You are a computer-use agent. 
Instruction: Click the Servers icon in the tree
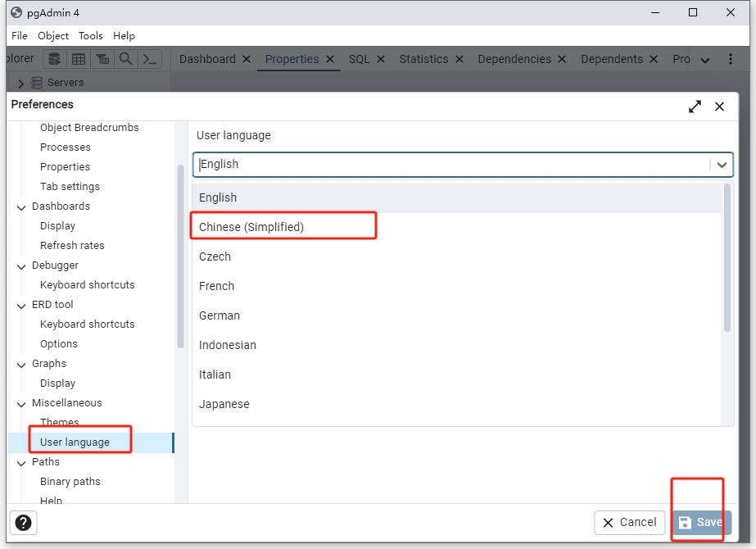pos(37,83)
